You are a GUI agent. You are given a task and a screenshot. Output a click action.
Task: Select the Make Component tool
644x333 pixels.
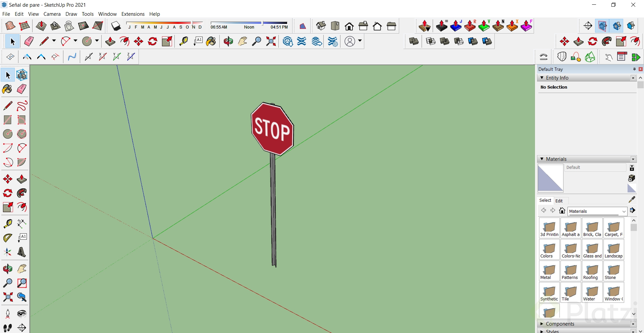coord(22,75)
